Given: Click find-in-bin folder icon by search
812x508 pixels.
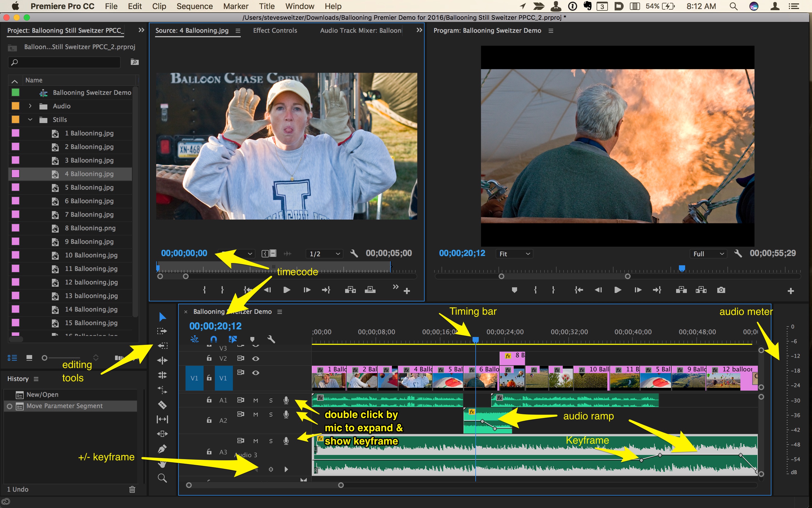Looking at the screenshot, I should tap(134, 62).
